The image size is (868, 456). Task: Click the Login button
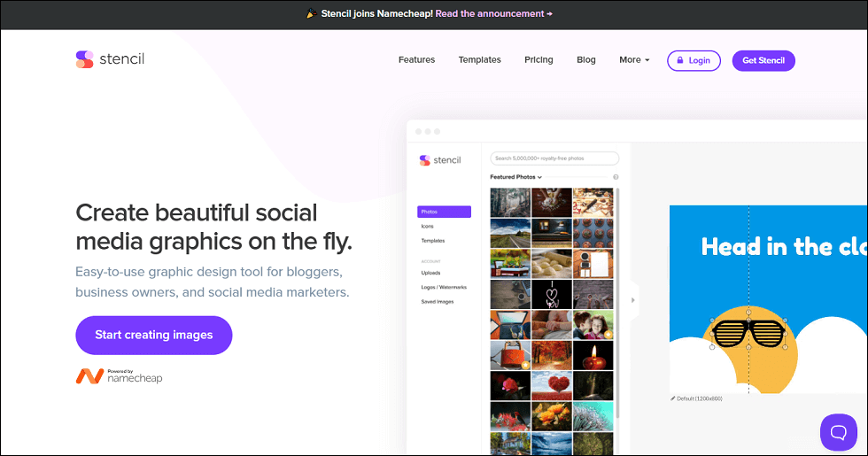(694, 61)
